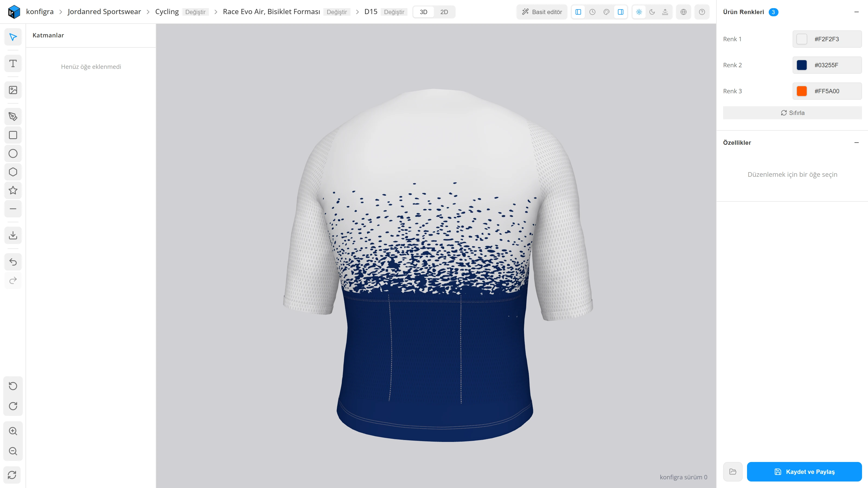Switch to the 2D view tab
Image resolution: width=868 pixels, height=488 pixels.
444,12
